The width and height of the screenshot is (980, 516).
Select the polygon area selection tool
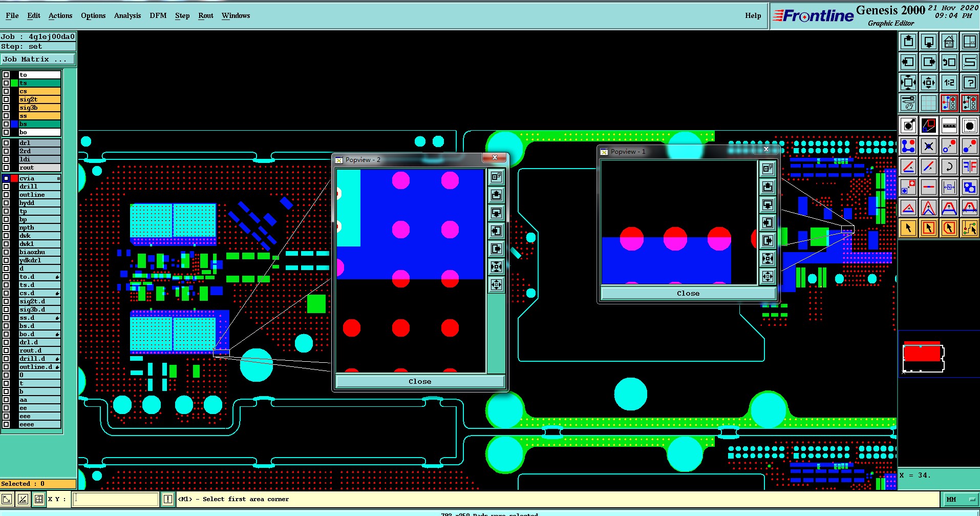click(949, 228)
